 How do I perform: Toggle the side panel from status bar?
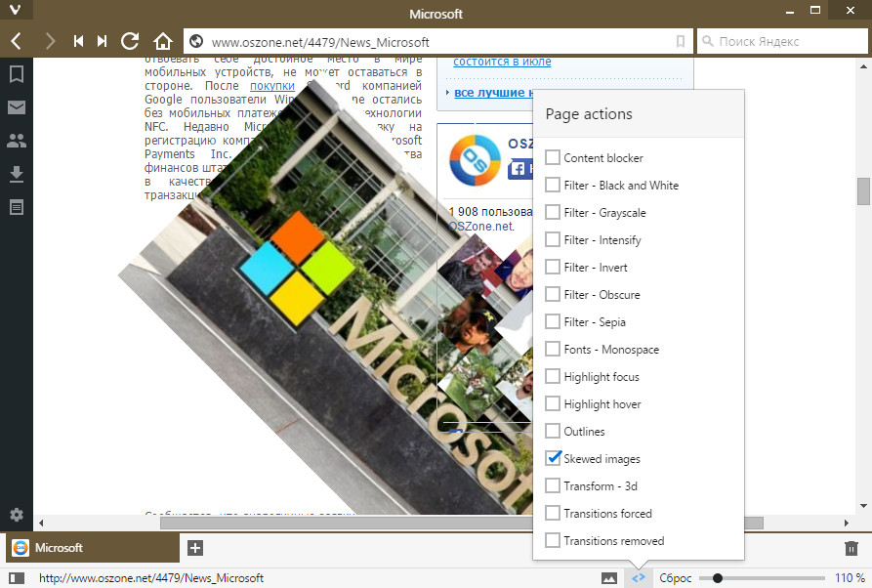coord(17,578)
